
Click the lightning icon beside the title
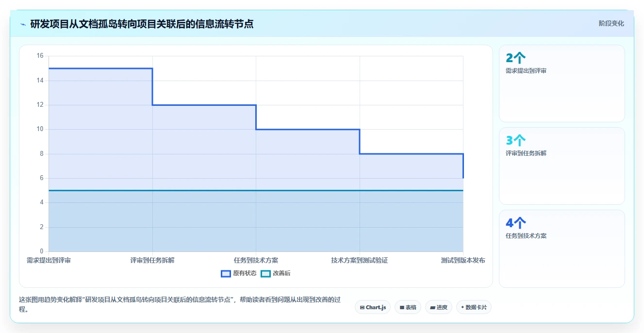click(23, 24)
